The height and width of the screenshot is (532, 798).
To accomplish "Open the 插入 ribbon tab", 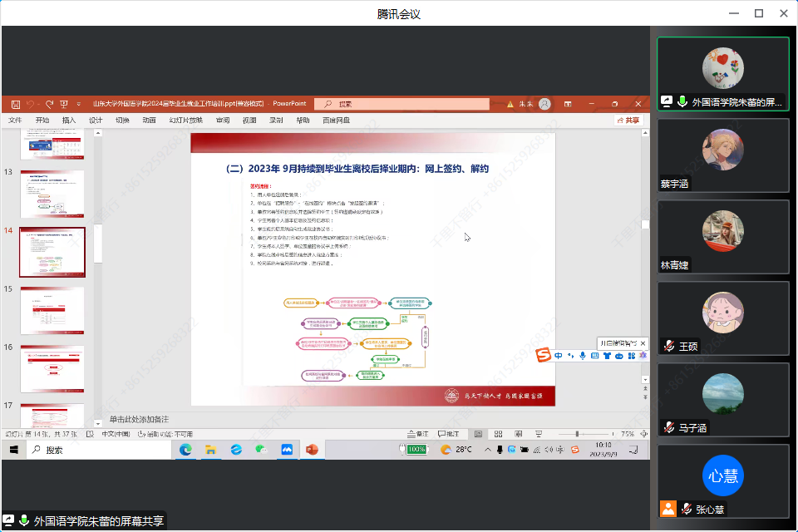I will point(69,121).
